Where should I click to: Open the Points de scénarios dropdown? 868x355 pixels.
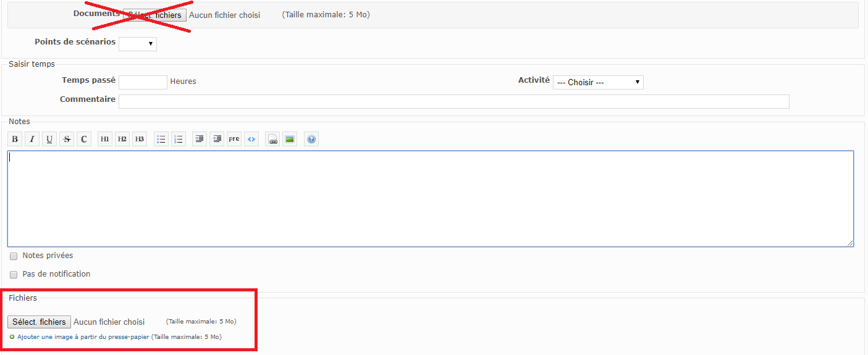pyautogui.click(x=138, y=44)
